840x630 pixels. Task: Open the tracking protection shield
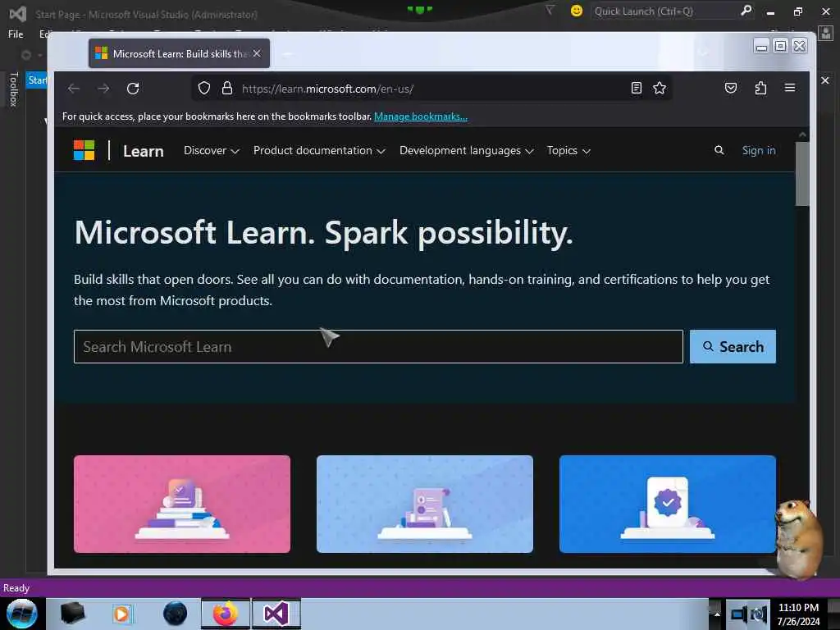coord(204,88)
